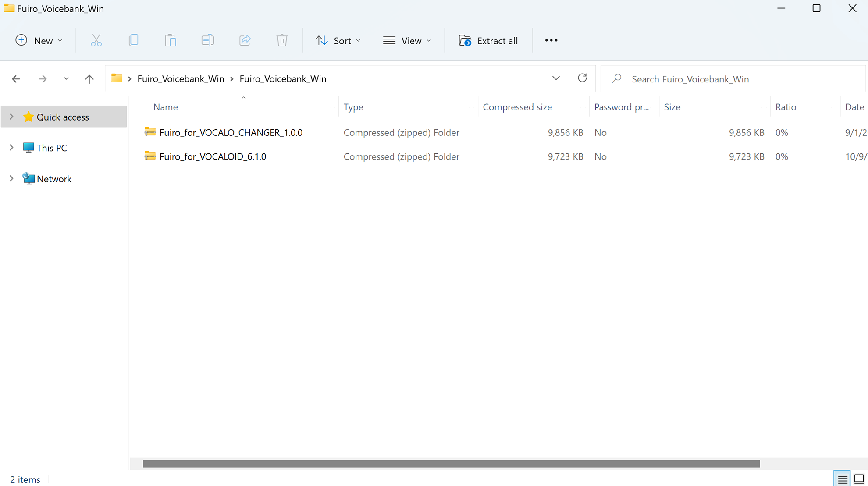Viewport: 868px width, 486px height.
Task: Expand the This PC tree entry
Action: 11,148
